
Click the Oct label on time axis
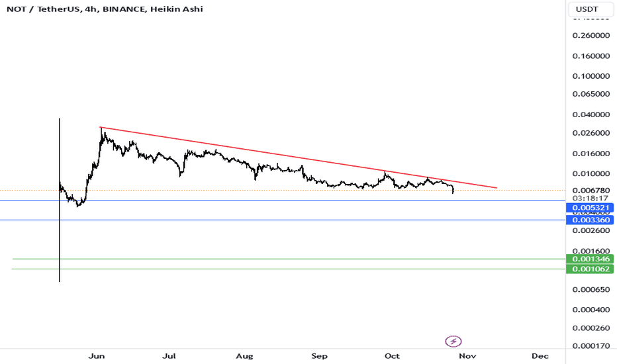pyautogui.click(x=392, y=356)
